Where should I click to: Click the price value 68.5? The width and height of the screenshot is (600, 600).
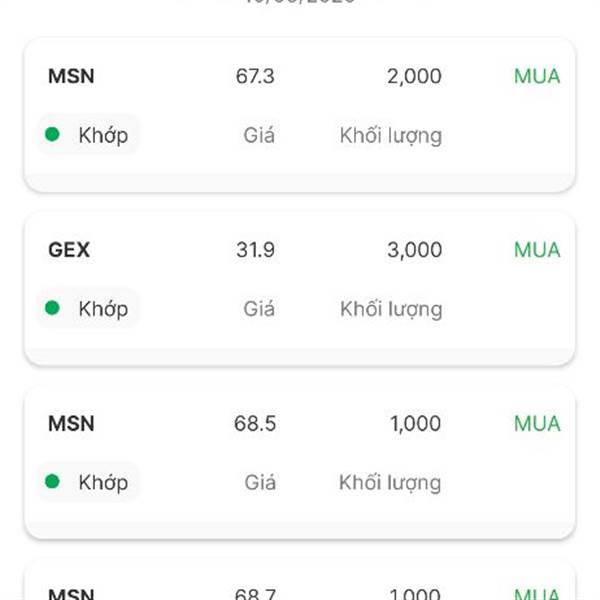255,424
